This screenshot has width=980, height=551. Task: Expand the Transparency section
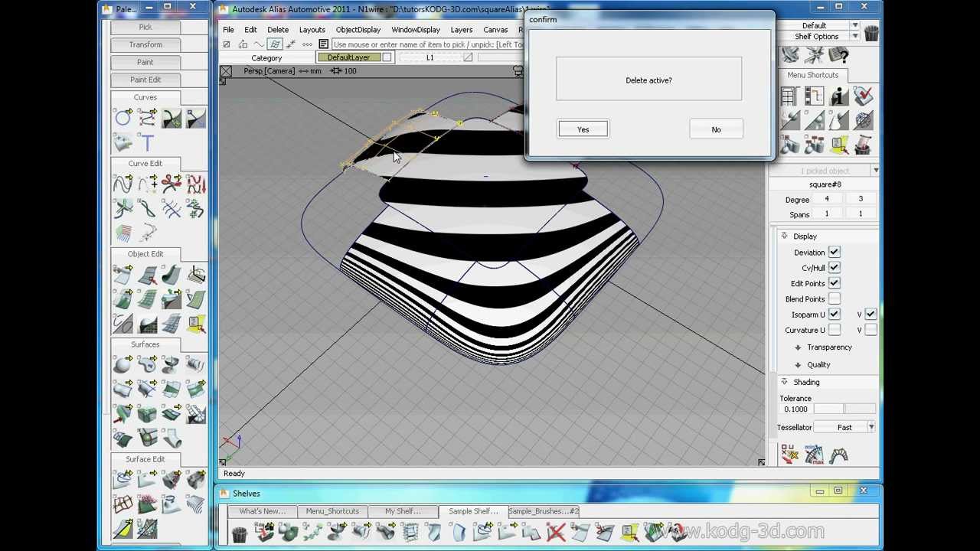798,347
